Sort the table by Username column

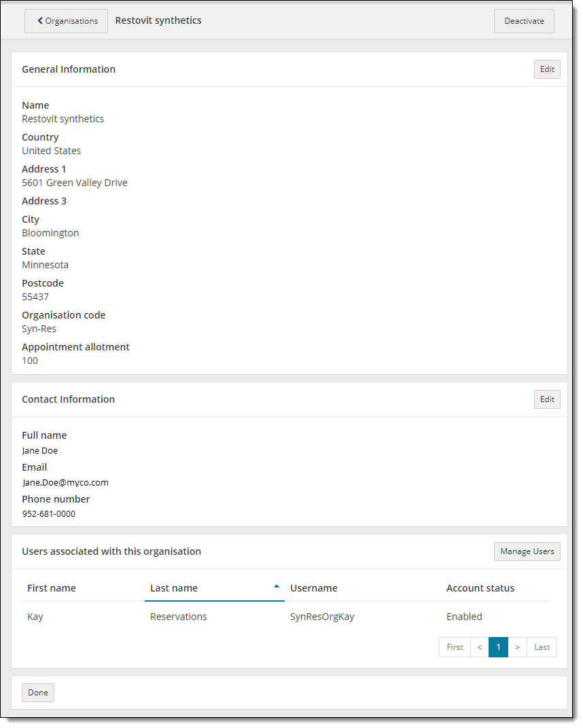313,587
